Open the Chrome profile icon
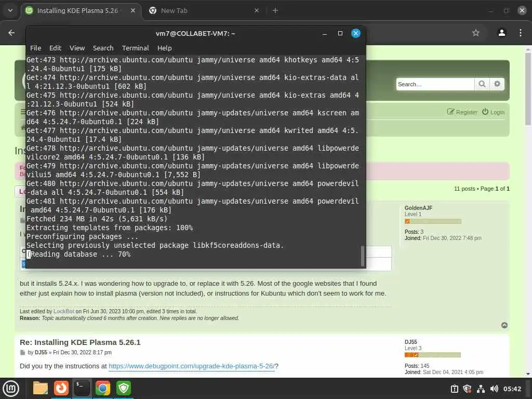This screenshot has width=532, height=399. 502,33
